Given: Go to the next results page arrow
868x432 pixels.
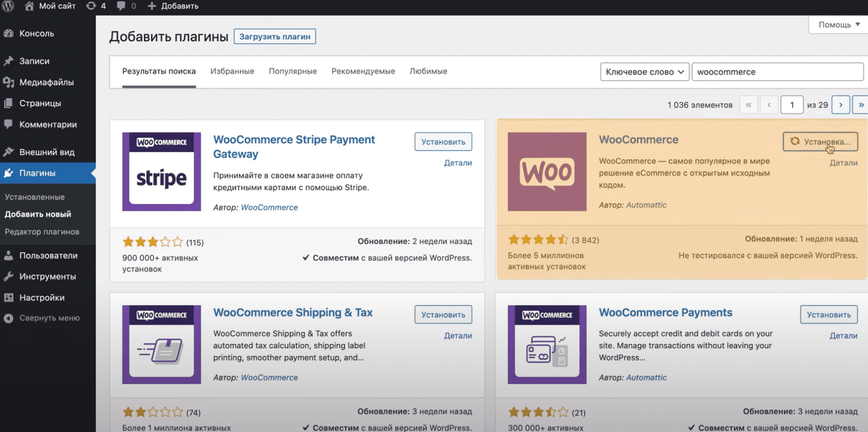Looking at the screenshot, I should click(x=841, y=105).
